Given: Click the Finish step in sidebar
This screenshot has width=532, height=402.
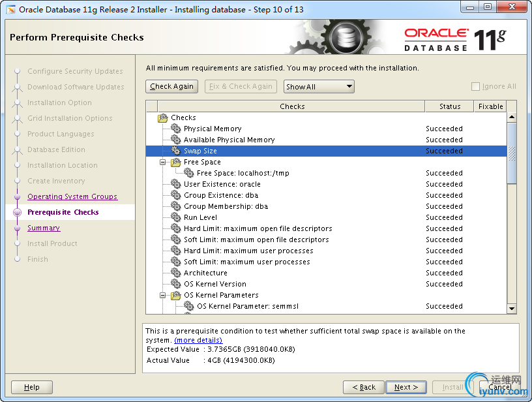Looking at the screenshot, I should [38, 259].
